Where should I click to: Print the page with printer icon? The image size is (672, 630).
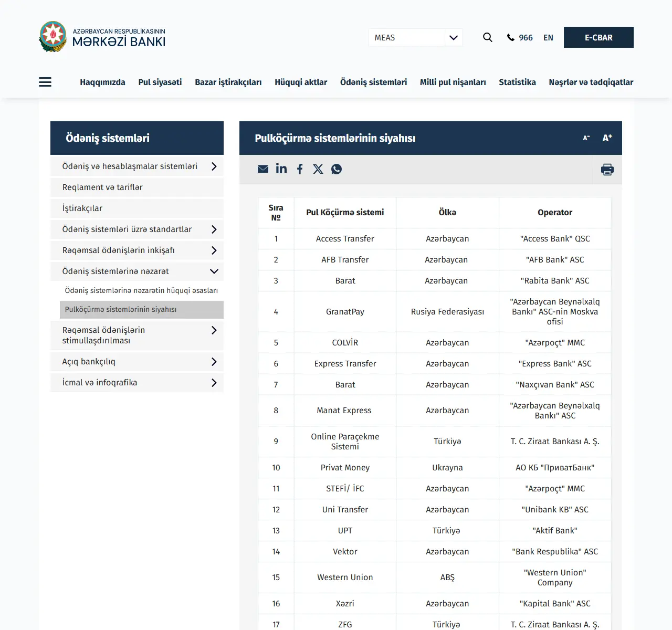607,170
